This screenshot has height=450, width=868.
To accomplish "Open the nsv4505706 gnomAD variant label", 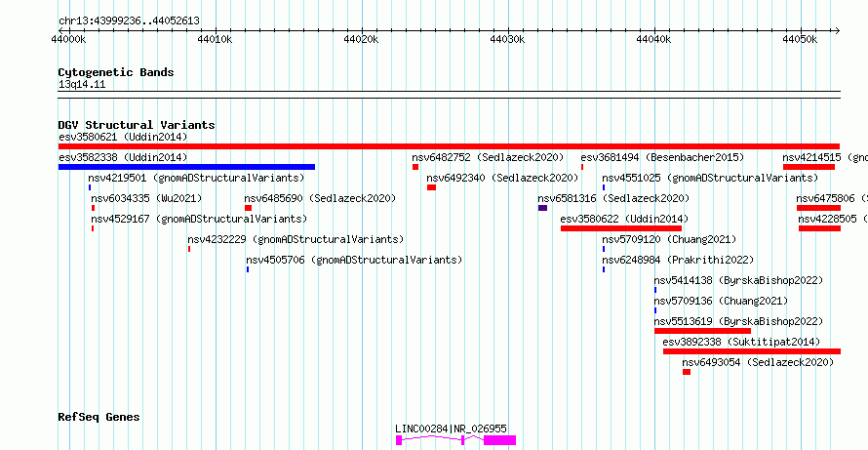I will 354,260.
